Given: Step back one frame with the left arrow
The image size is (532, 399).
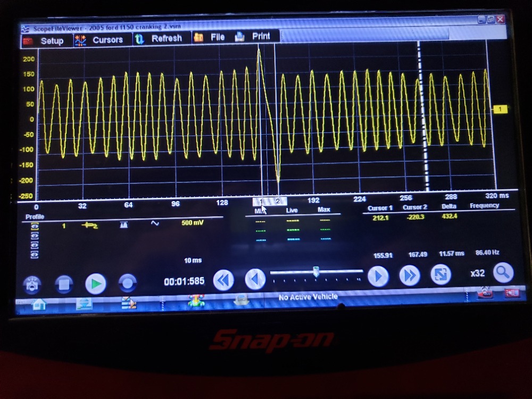Looking at the screenshot, I should coord(255,279).
